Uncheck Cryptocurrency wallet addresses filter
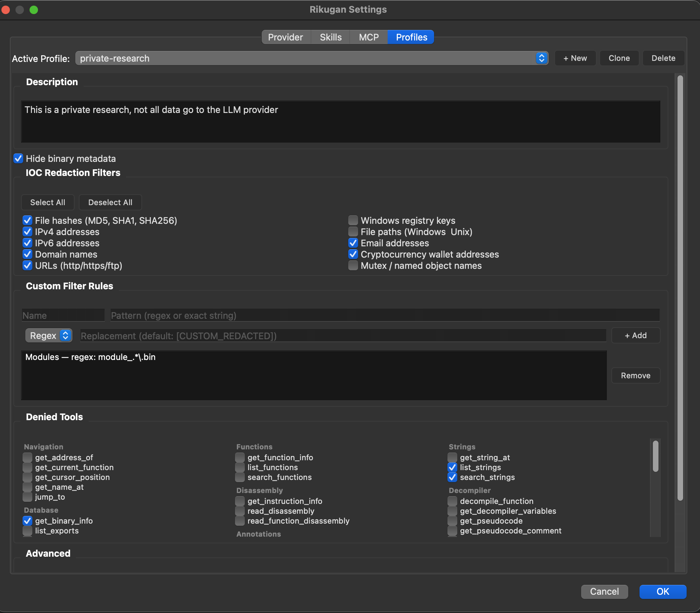Screen dimensions: 700x613 coord(353,254)
